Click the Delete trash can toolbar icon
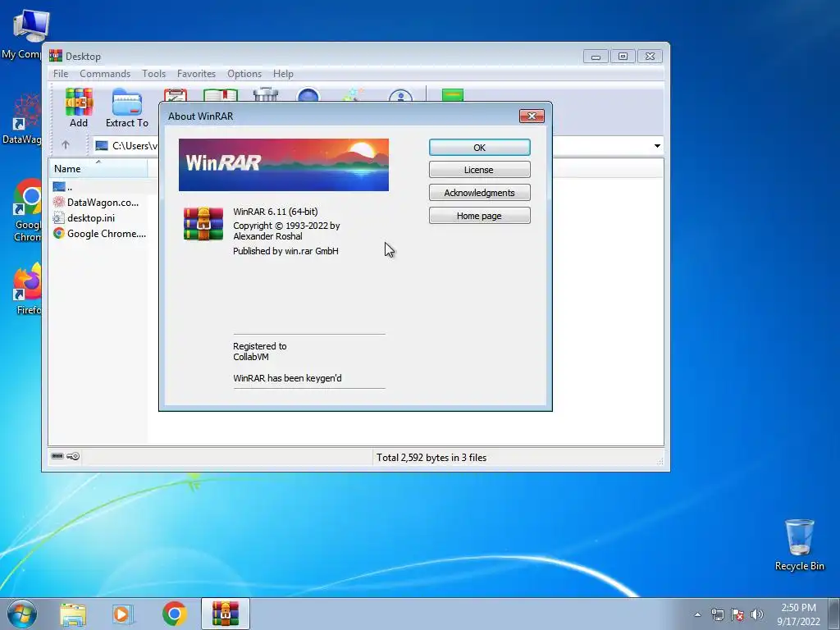Screen dimensions: 840x630 [266, 94]
